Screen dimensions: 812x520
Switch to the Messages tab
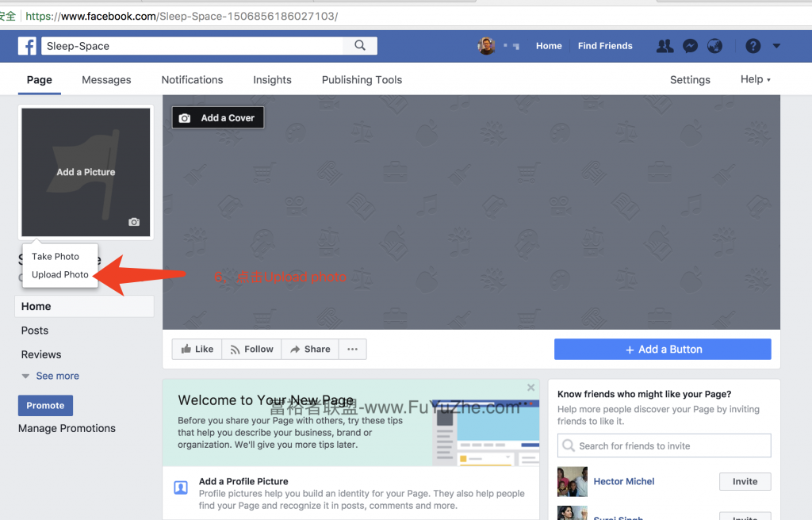[x=106, y=80]
